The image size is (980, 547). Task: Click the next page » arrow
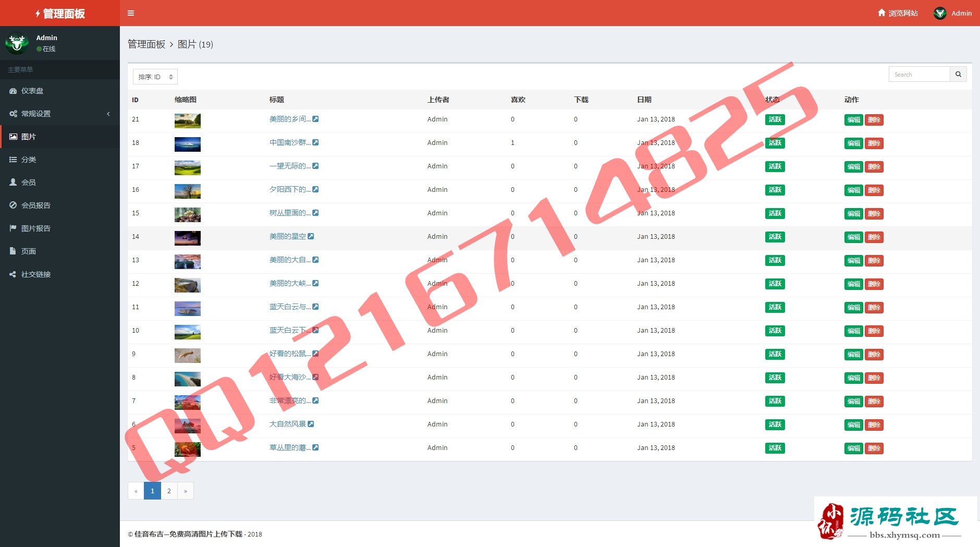tap(186, 491)
